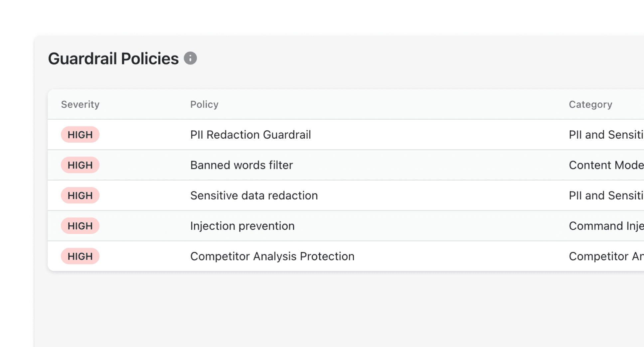This screenshot has height=347, width=644.
Task: Click HIGH badge for Injection prevention
Action: click(80, 226)
